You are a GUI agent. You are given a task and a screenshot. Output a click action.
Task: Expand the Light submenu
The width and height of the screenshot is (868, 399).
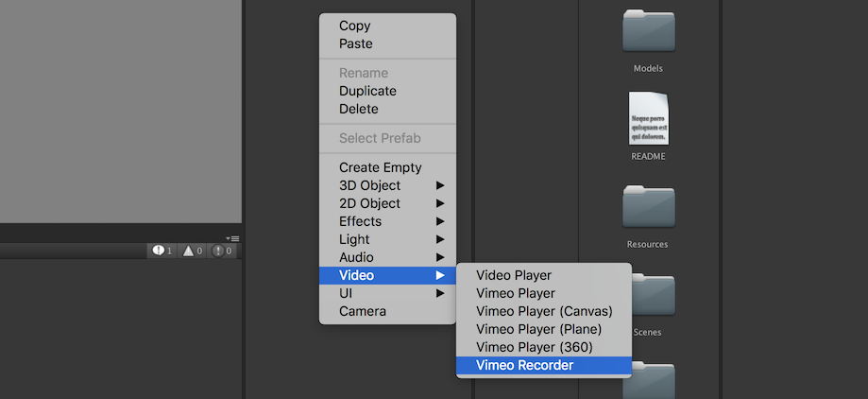(x=387, y=239)
